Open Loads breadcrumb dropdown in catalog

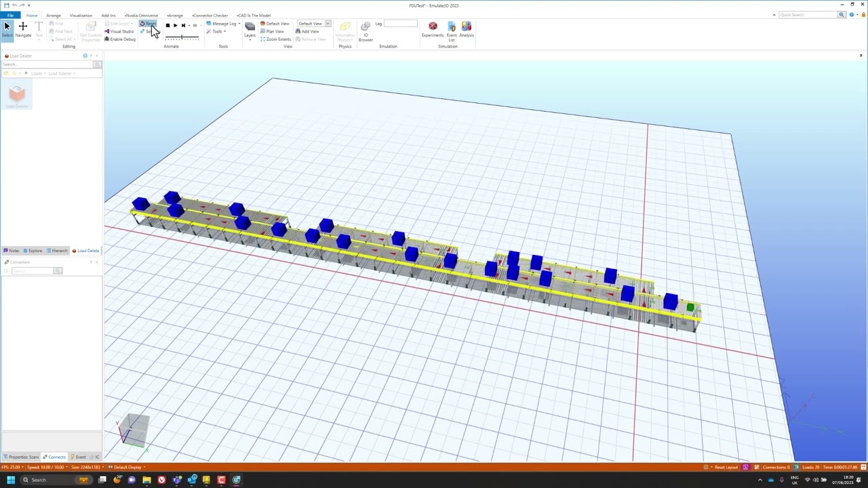click(x=44, y=73)
